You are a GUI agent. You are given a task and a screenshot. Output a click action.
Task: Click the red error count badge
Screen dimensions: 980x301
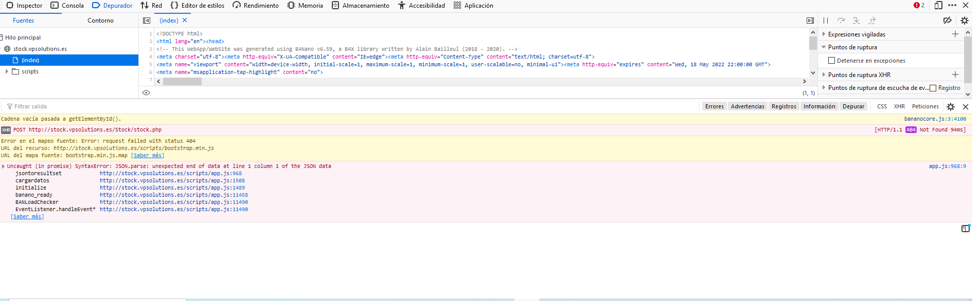click(x=919, y=5)
